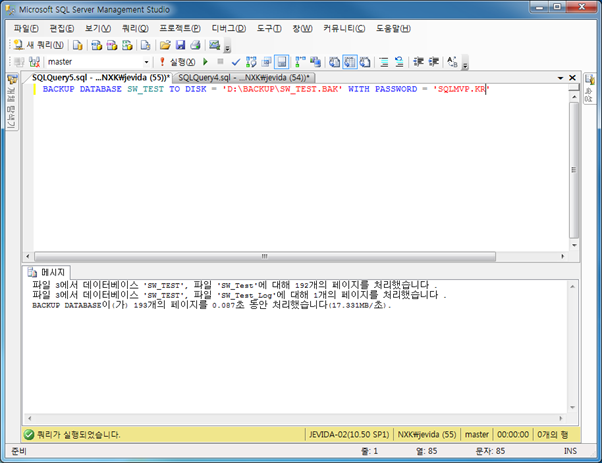
Task: Click messages pane horizontal scroll right arrow
Action: point(561,418)
